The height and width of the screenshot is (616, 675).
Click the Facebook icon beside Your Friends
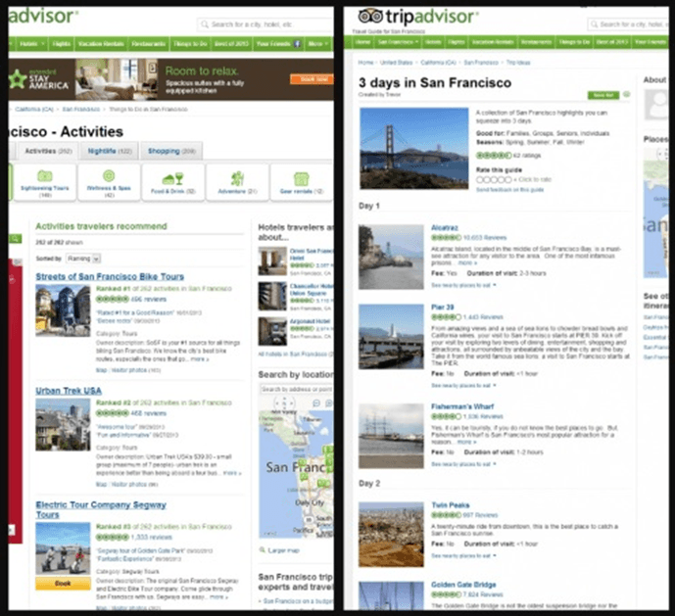[297, 44]
